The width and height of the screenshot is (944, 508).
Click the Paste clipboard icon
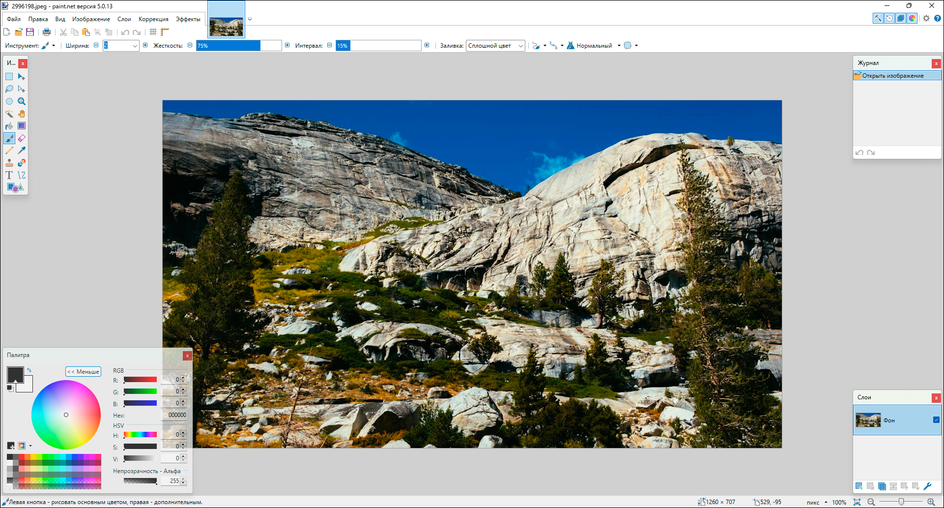point(85,32)
